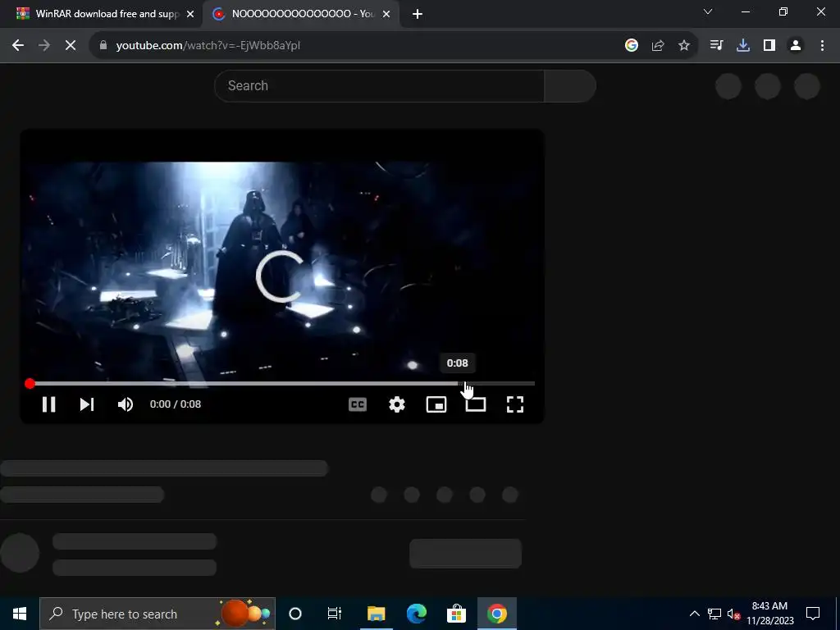Image resolution: width=840 pixels, height=630 pixels.
Task: Click the taskbar search box
Action: click(x=157, y=614)
